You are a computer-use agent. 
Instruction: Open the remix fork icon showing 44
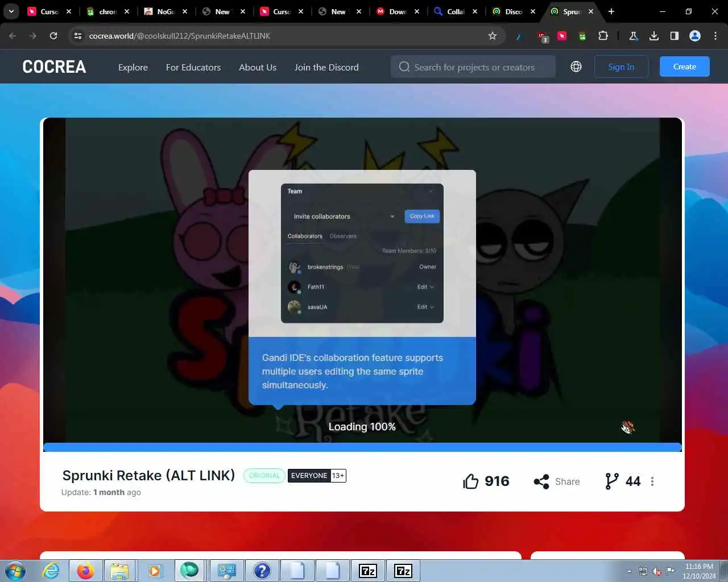[x=612, y=481]
